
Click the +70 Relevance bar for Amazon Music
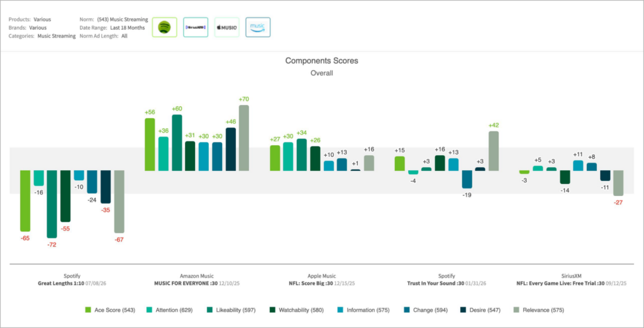pyautogui.click(x=243, y=138)
